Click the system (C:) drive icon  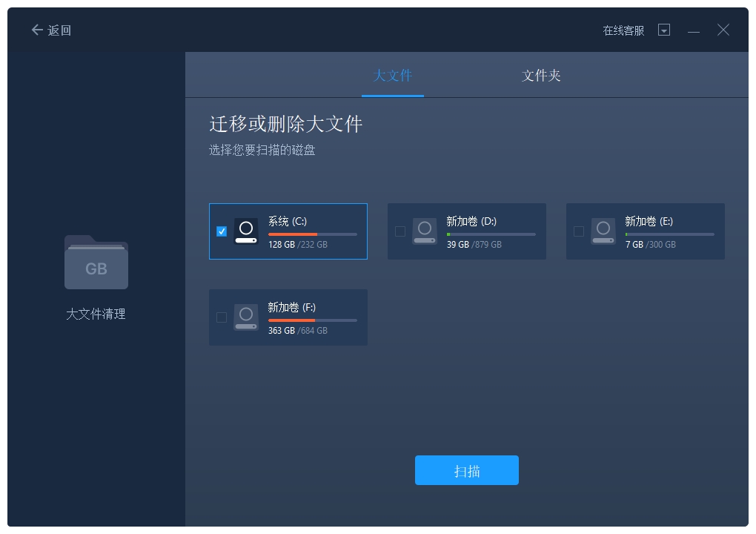(246, 231)
